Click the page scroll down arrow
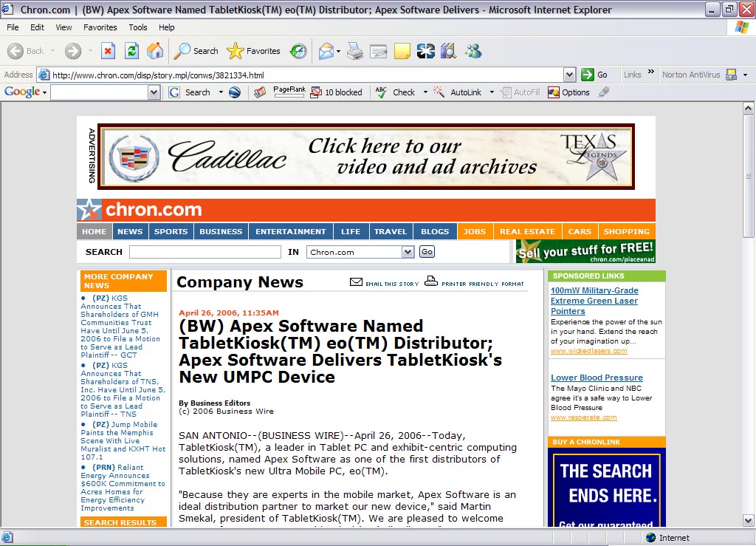The image size is (756, 546). 748,520
